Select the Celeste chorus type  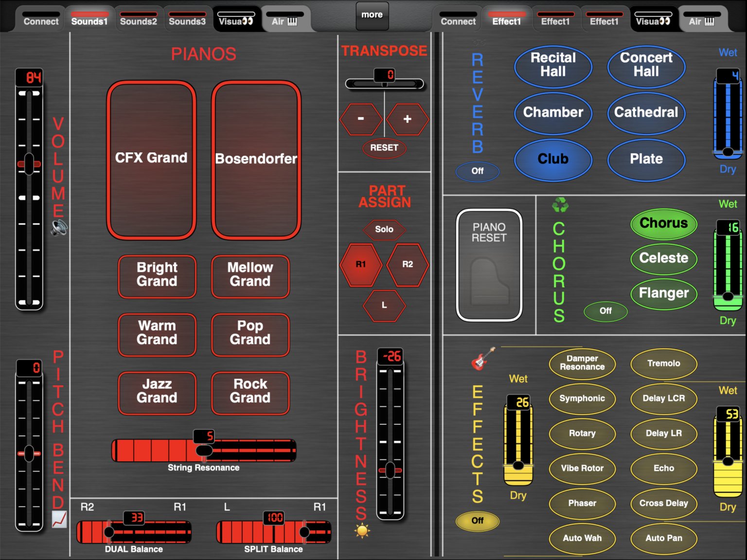(x=664, y=258)
